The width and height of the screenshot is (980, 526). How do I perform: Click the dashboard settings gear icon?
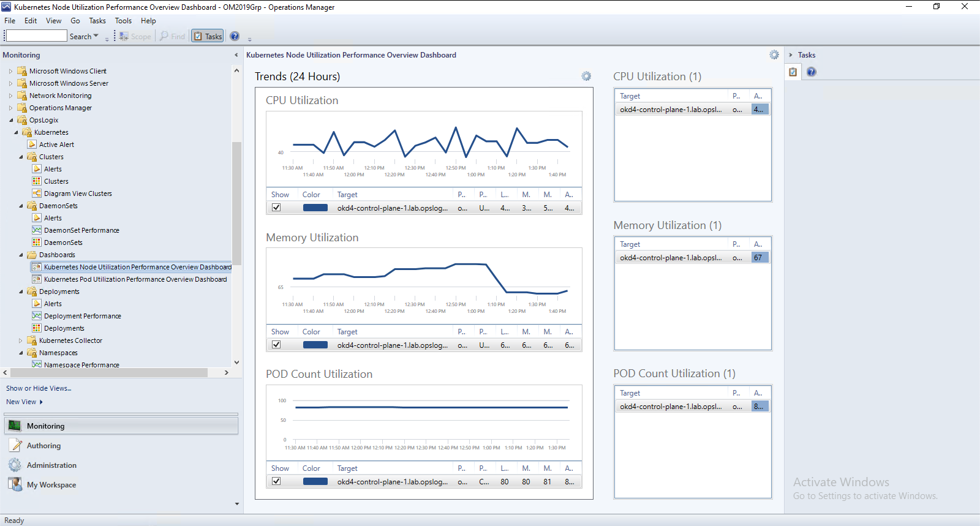coord(774,55)
